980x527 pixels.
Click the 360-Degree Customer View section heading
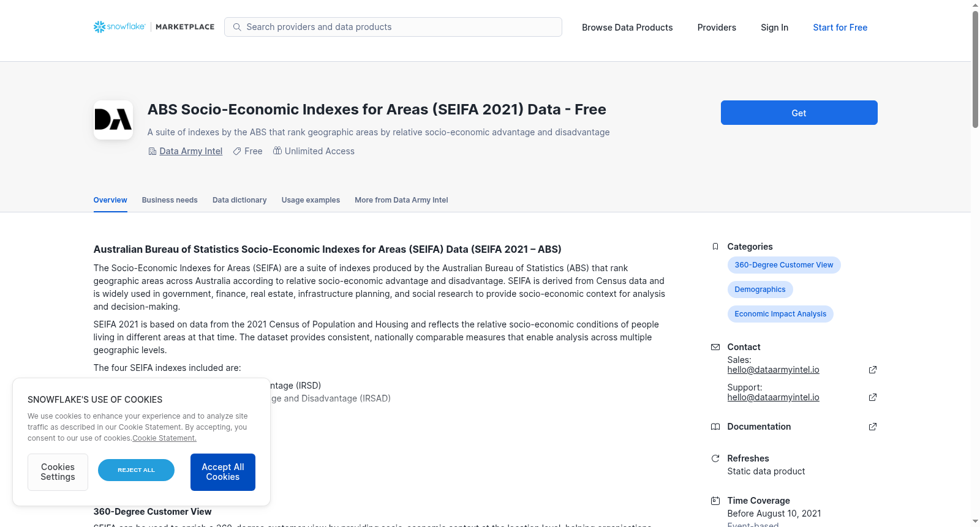[x=153, y=512]
